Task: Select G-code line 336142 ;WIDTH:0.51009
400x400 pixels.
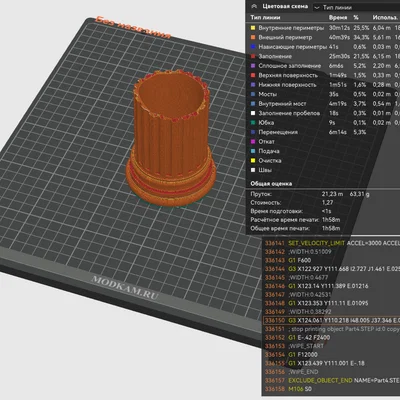Action: pyautogui.click(x=332, y=252)
